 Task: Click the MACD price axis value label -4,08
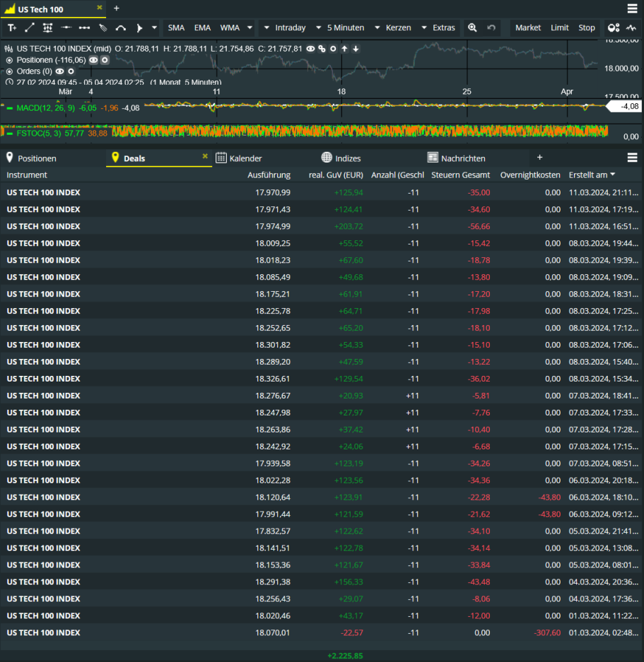click(625, 107)
